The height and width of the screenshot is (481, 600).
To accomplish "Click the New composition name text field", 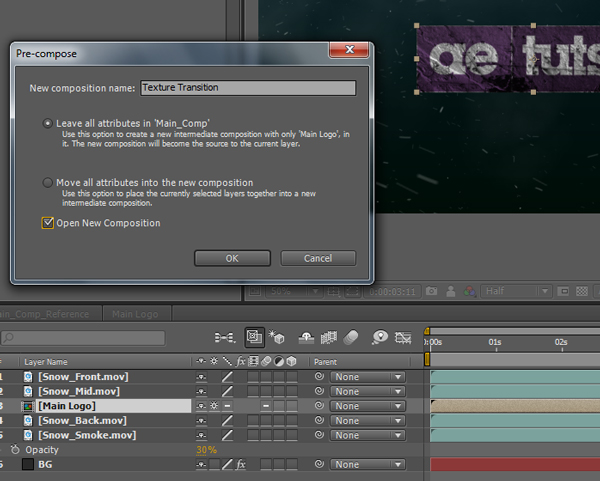I will [x=247, y=88].
